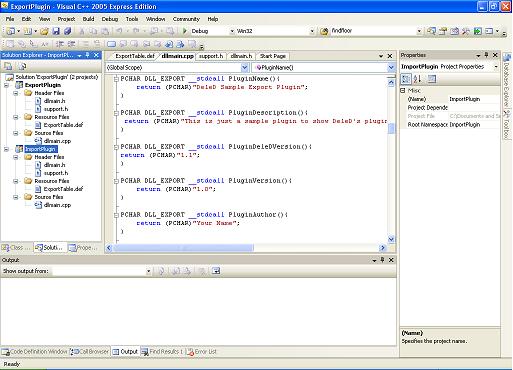Screen dimensions: 513x370
Task: Open the Code Definition Window tab
Action: [x=35, y=351]
